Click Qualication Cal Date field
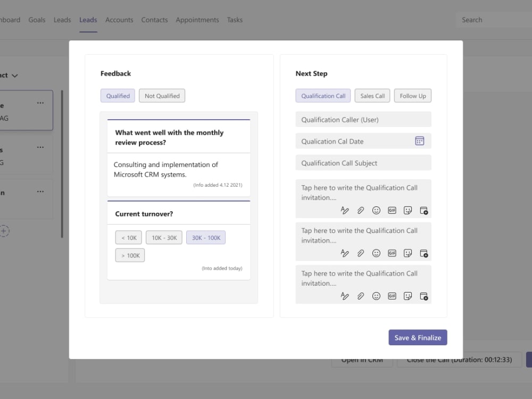 [x=363, y=141]
